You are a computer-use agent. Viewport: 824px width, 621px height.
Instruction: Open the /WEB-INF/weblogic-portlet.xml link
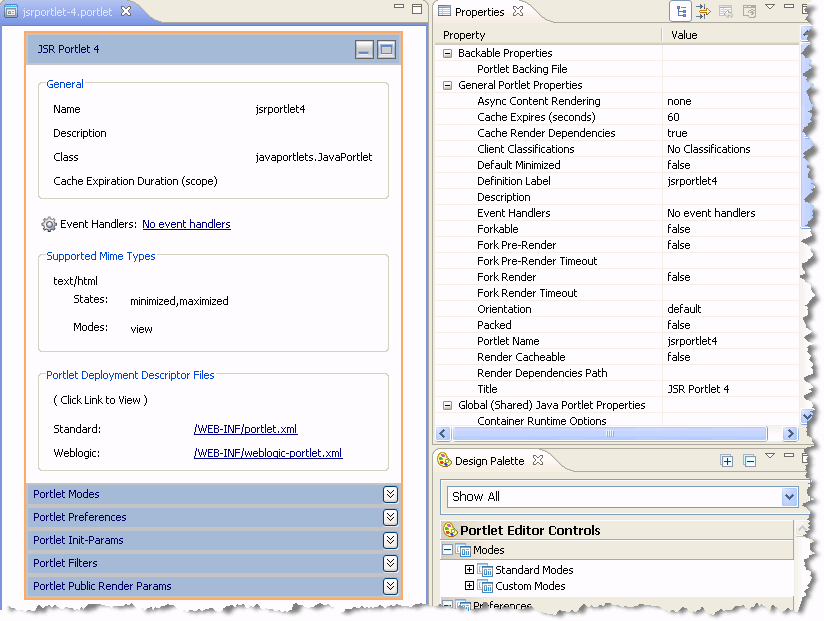coord(268,453)
